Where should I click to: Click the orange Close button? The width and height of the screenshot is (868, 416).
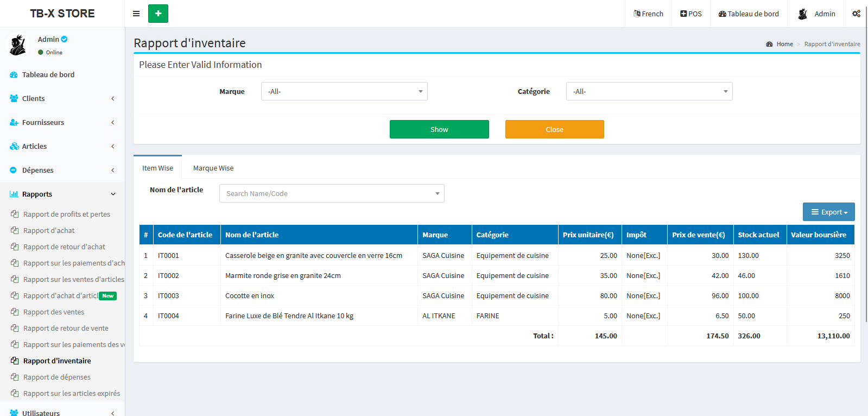(x=554, y=129)
